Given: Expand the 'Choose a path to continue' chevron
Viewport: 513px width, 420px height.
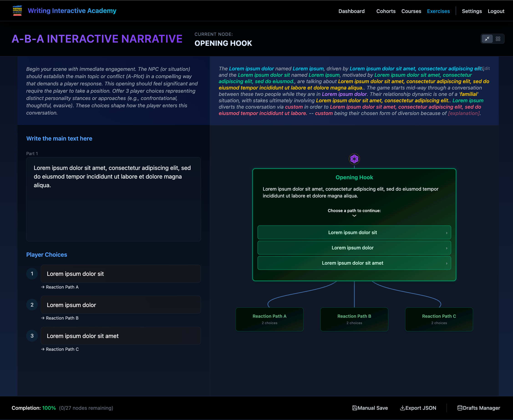Looking at the screenshot, I should pyautogui.click(x=354, y=215).
